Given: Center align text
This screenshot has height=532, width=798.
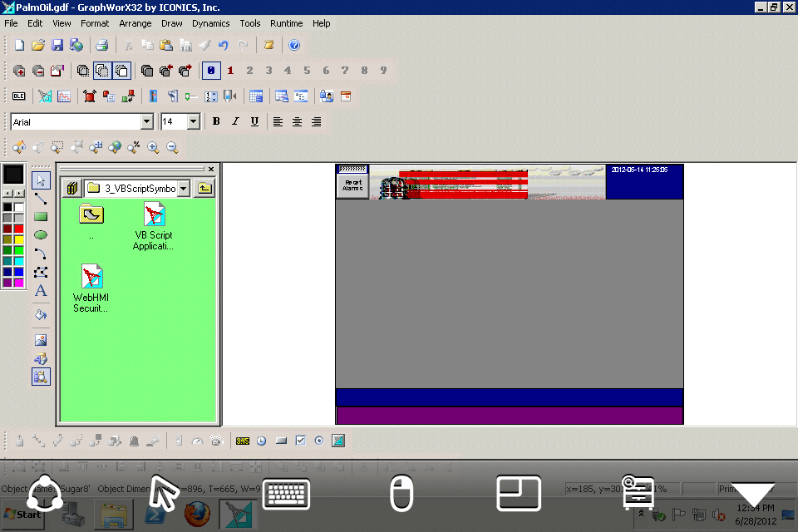Looking at the screenshot, I should click(x=297, y=121).
